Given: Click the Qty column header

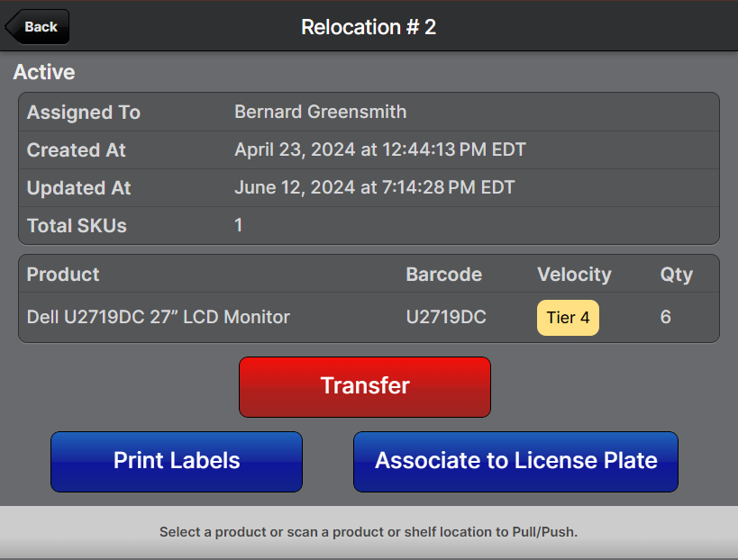Looking at the screenshot, I should pyautogui.click(x=677, y=275).
